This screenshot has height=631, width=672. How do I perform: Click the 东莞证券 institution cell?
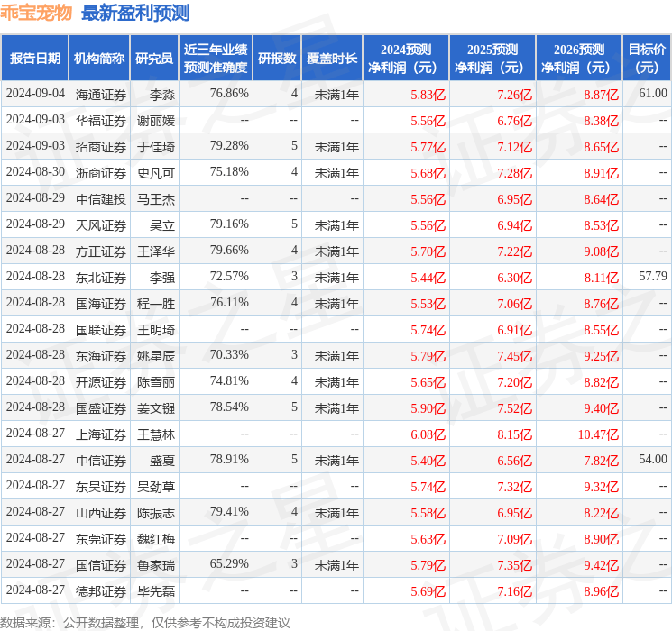101,538
